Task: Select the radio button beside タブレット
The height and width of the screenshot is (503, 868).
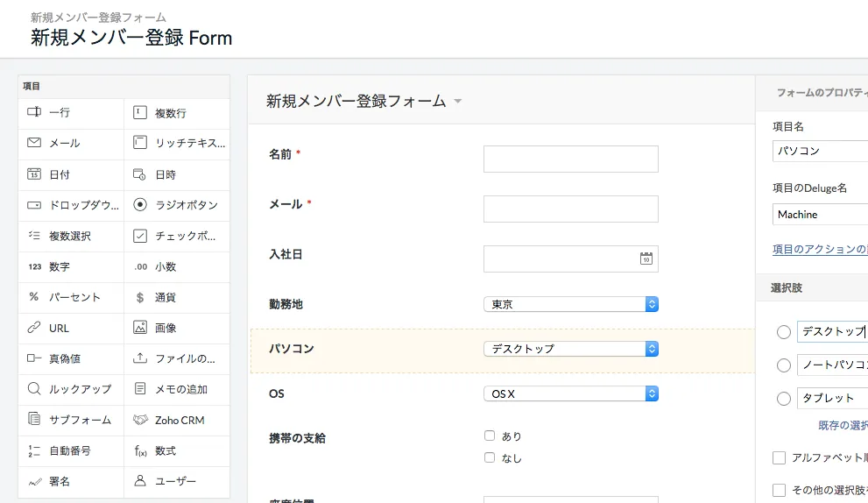Action: coord(784,399)
